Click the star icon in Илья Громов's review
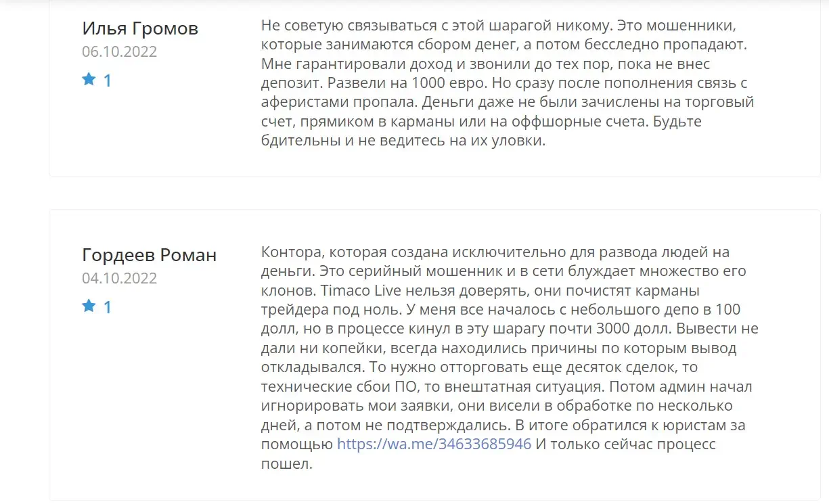Image resolution: width=829 pixels, height=504 pixels. click(x=89, y=80)
